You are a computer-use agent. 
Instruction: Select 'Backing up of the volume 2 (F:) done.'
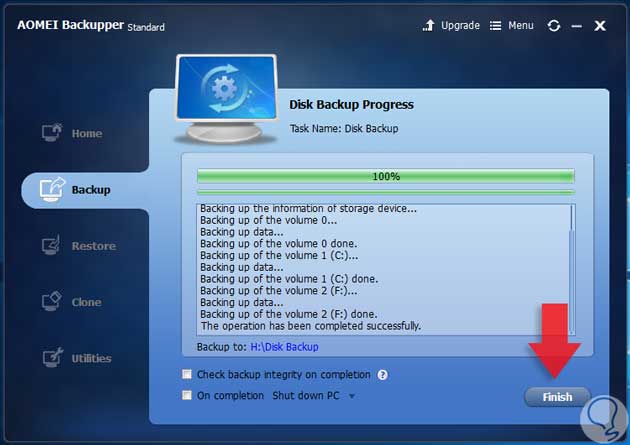[x=289, y=314]
